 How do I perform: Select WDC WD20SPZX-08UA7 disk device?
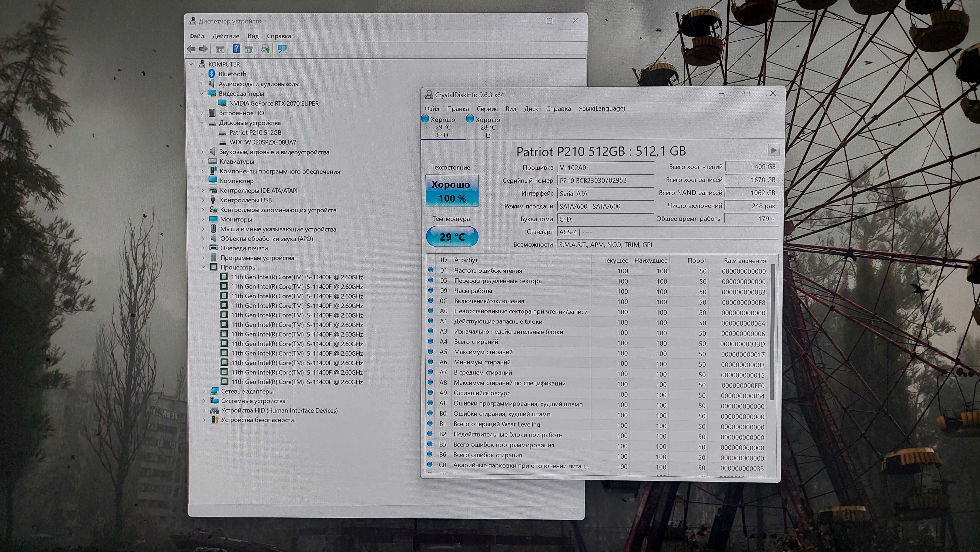pyautogui.click(x=263, y=142)
